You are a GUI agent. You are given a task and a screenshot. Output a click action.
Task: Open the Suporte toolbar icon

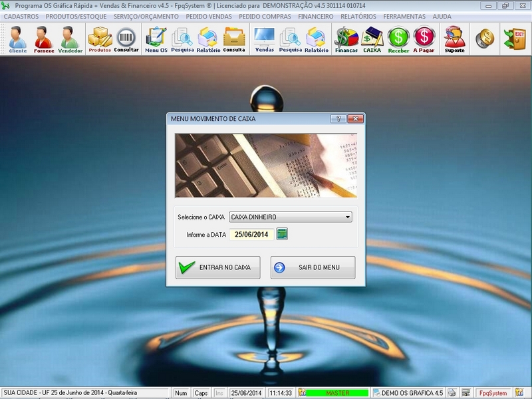point(455,39)
